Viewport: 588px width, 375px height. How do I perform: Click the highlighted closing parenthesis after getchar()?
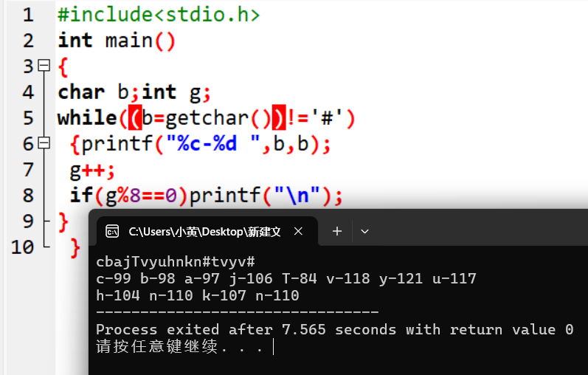tap(279, 118)
